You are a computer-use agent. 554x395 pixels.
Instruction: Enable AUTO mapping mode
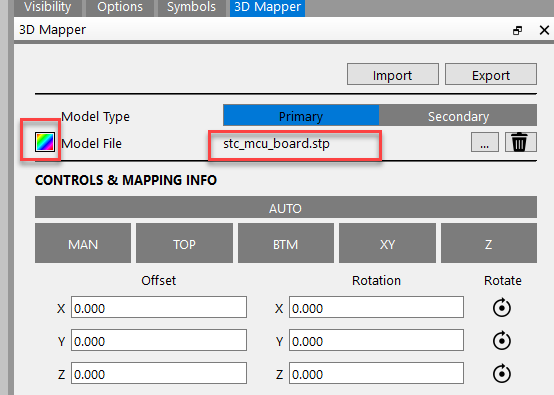point(286,207)
